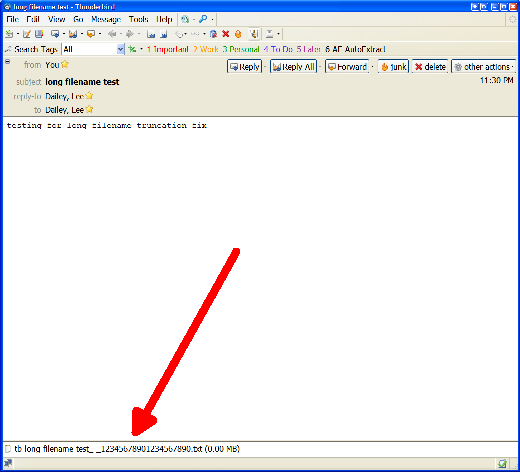Click the Reply button in message header
Image resolution: width=520 pixels, height=472 pixels.
coord(244,67)
